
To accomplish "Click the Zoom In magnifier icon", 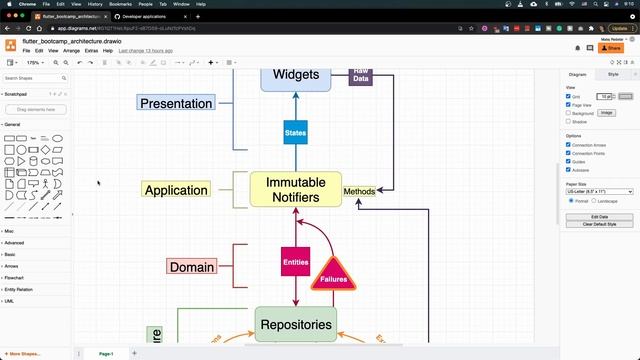I will [x=56, y=62].
